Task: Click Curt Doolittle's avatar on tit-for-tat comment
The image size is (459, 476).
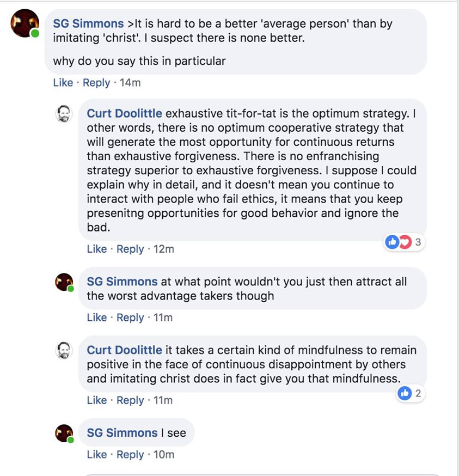Action: [64, 113]
